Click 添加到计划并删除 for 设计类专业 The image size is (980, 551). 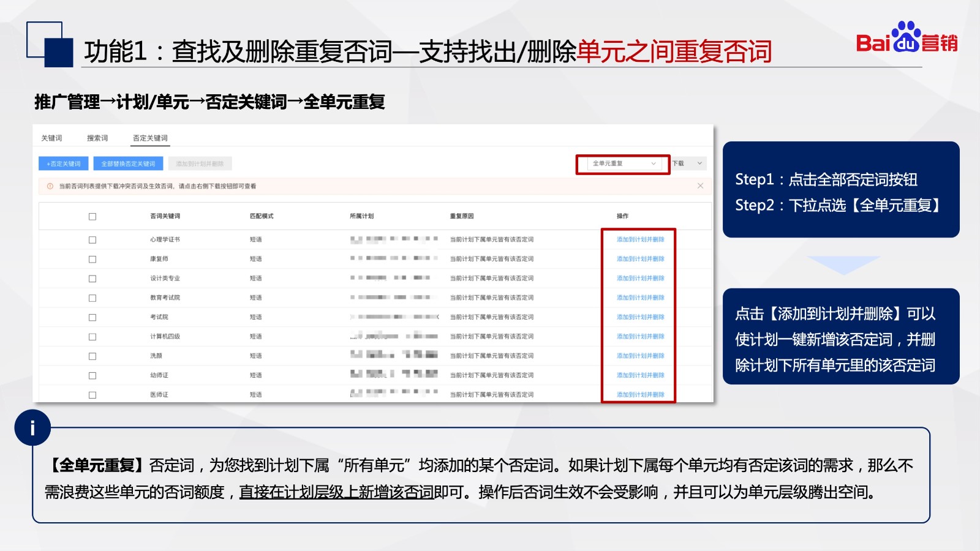(640, 278)
